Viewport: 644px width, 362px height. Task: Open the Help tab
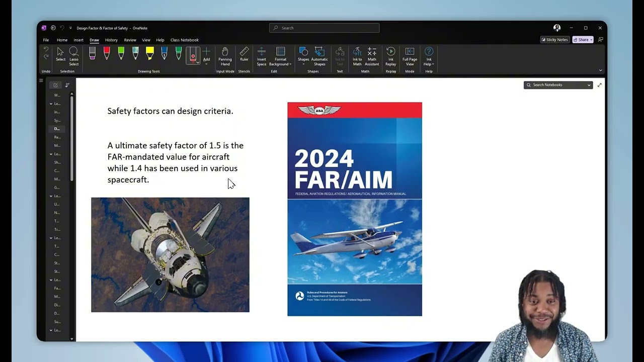160,40
